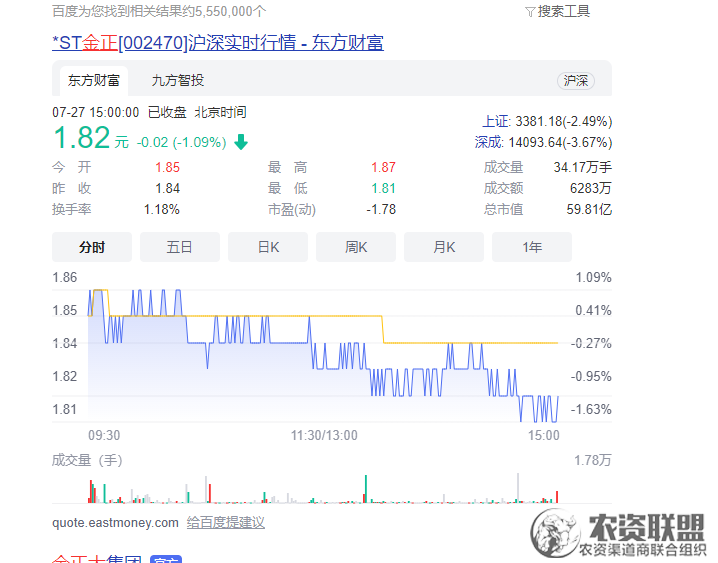Open the 深成 index link

point(489,142)
